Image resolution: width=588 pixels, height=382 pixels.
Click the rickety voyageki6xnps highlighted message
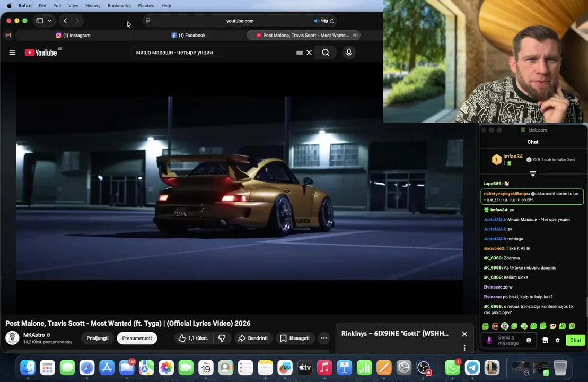coord(532,197)
